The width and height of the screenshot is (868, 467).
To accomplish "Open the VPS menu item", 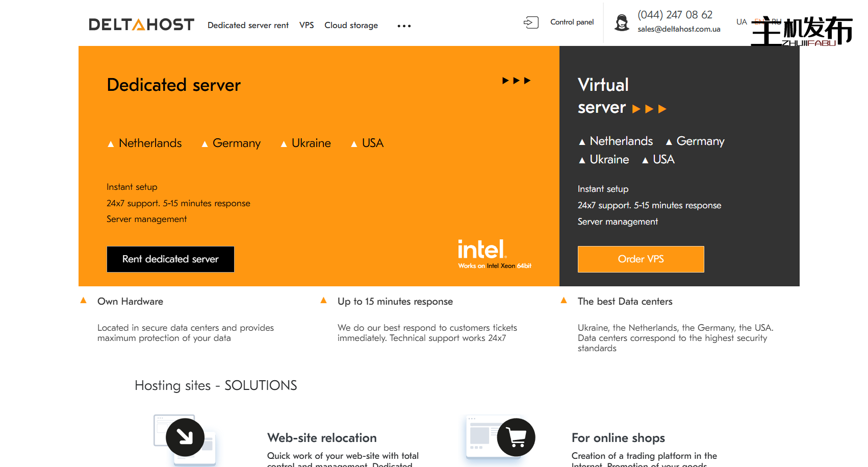I will (x=307, y=26).
